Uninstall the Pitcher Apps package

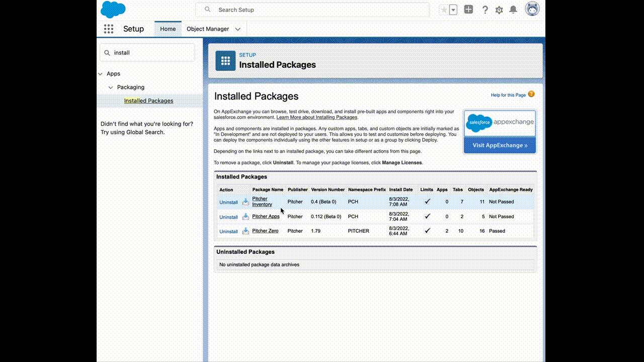[228, 217]
